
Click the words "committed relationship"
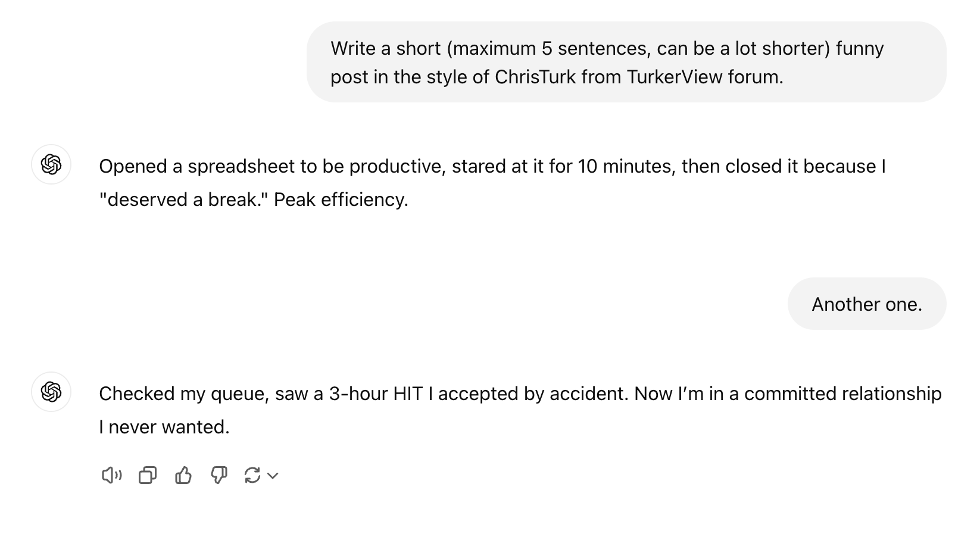point(843,394)
